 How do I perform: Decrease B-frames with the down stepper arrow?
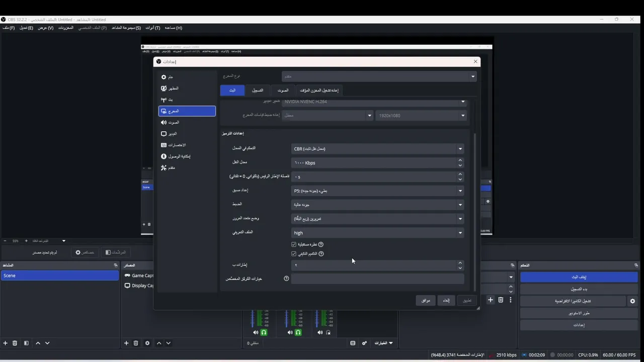(460, 268)
